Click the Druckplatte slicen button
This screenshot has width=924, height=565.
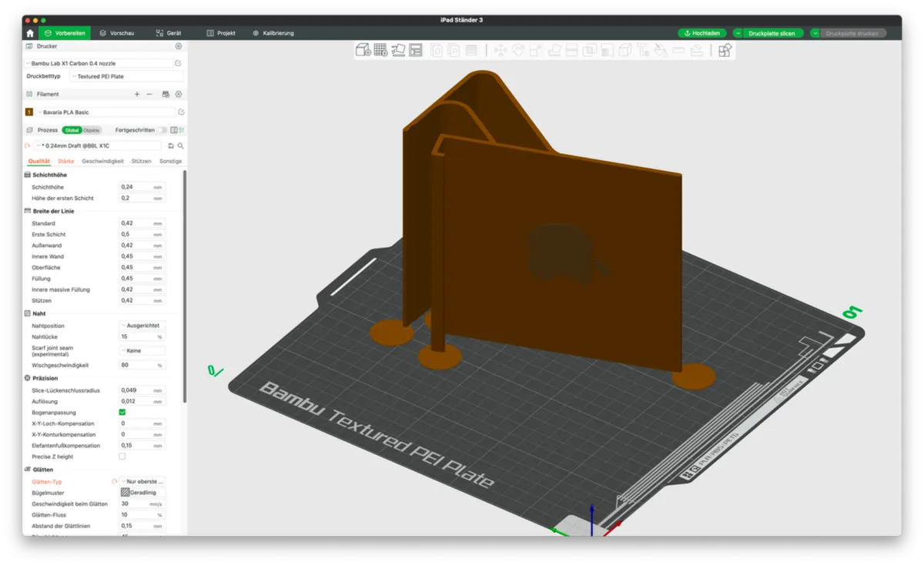[x=768, y=33]
